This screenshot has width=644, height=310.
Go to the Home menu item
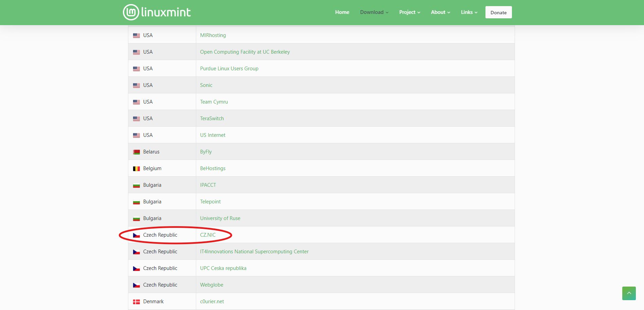coord(342,12)
